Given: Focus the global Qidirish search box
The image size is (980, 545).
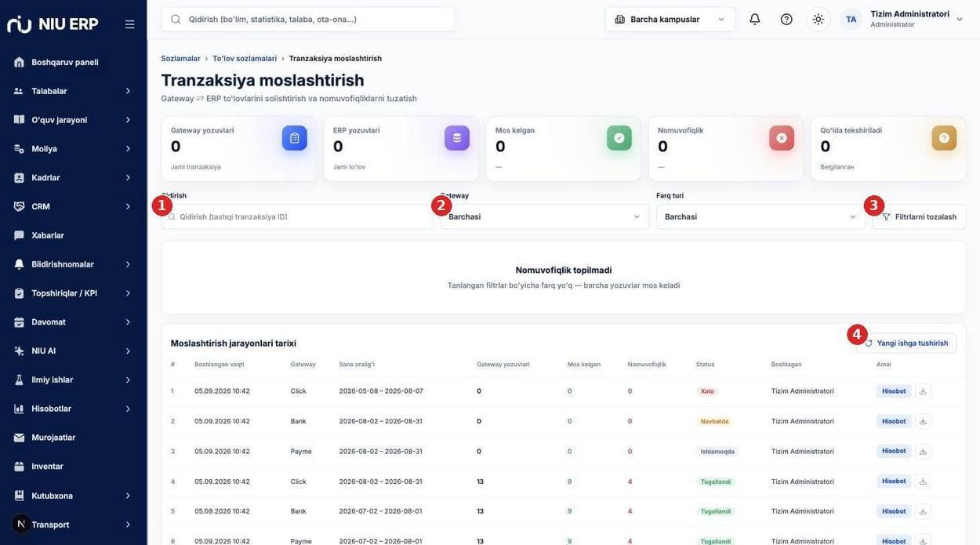Looking at the screenshot, I should (x=308, y=19).
